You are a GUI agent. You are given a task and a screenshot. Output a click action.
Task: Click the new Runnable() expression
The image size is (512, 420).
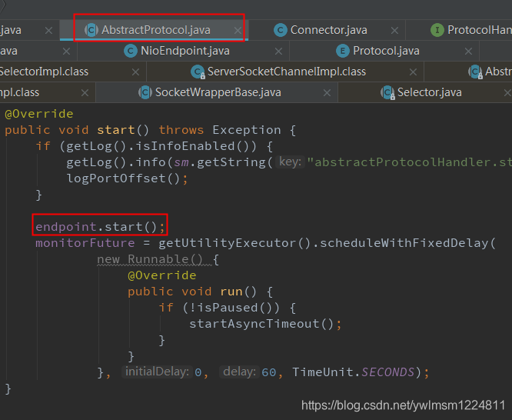[150, 259]
